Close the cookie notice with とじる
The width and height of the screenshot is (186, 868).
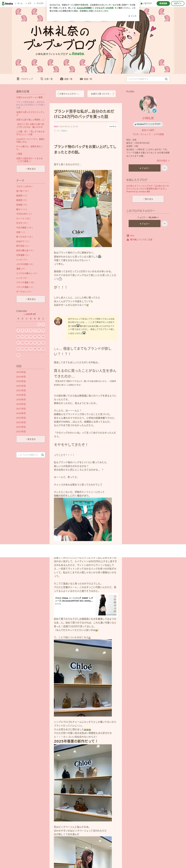[x=132, y=16]
